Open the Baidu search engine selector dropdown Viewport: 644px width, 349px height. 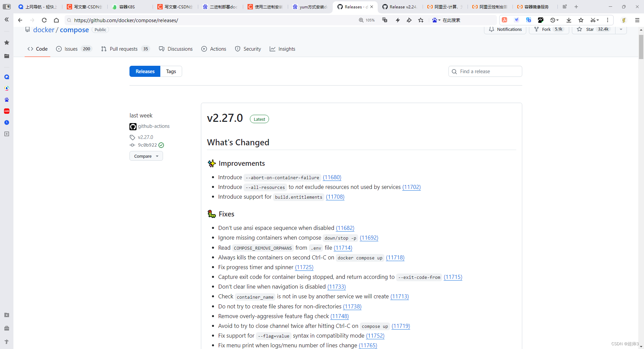[436, 20]
